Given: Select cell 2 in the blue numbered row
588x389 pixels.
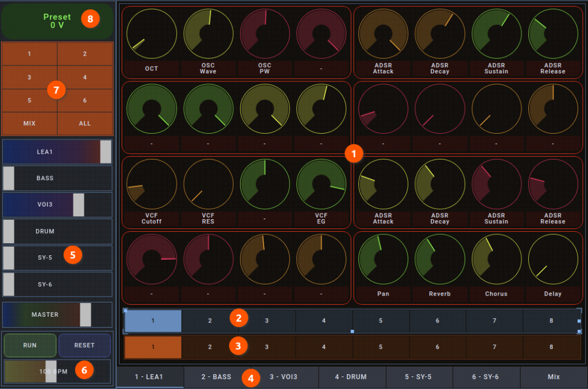Looking at the screenshot, I should point(210,321).
